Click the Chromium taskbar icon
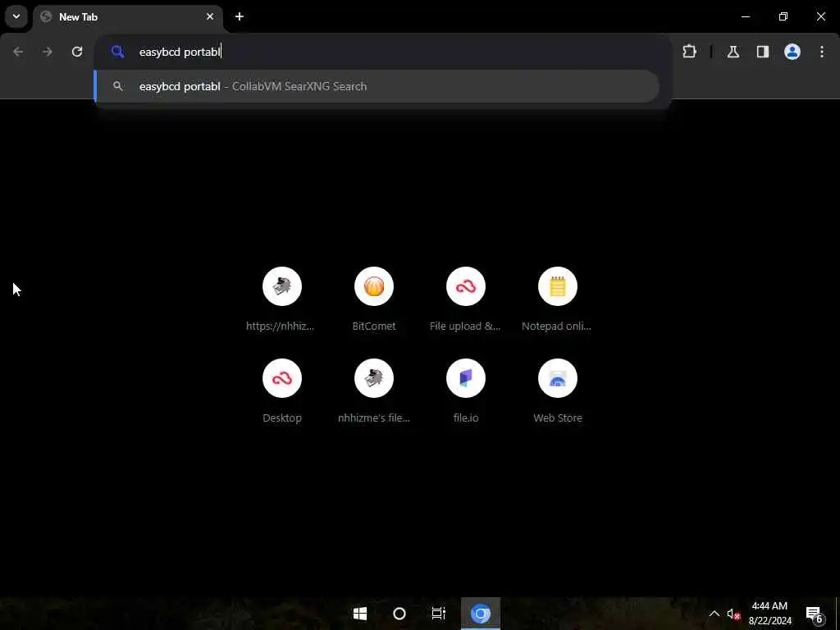840x630 pixels. [481, 614]
